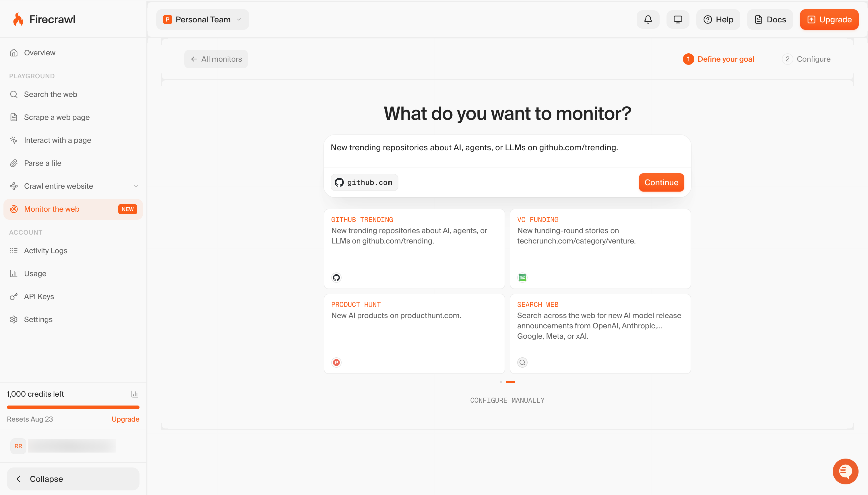
Task: Click the orange Upgrade button in header
Action: pyautogui.click(x=829, y=20)
